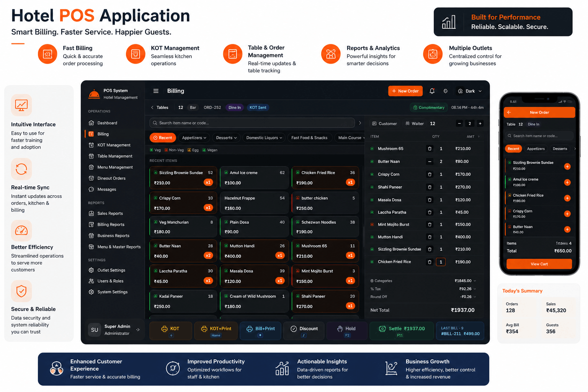
Task: Expand the Desserts category dropdown
Action: [226, 138]
